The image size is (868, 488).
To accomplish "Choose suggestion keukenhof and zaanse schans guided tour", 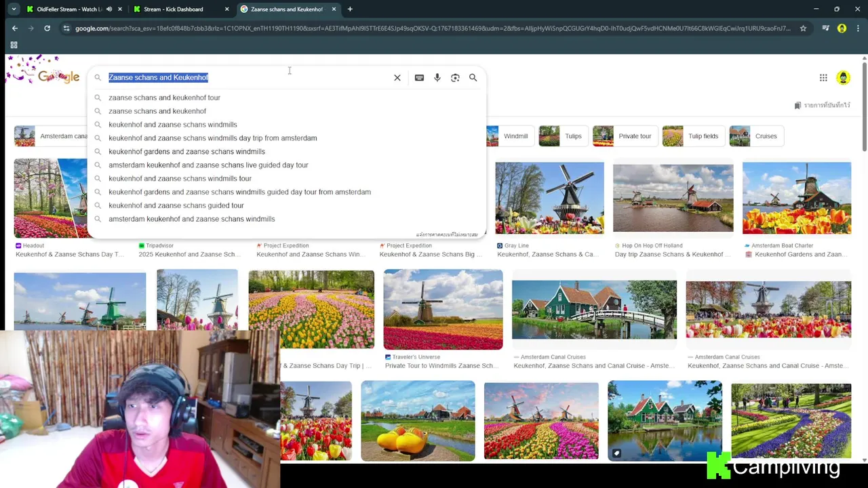I will pos(176,205).
